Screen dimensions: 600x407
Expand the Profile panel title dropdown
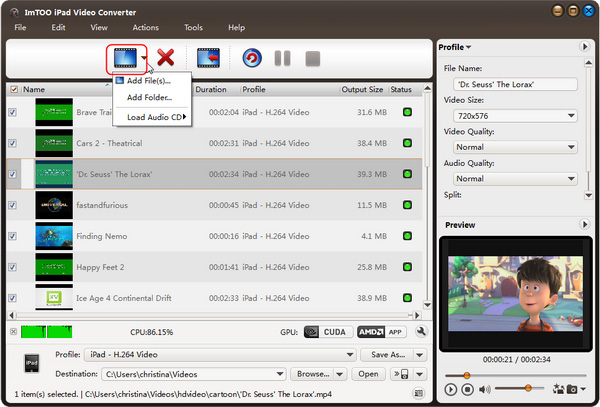click(455, 47)
